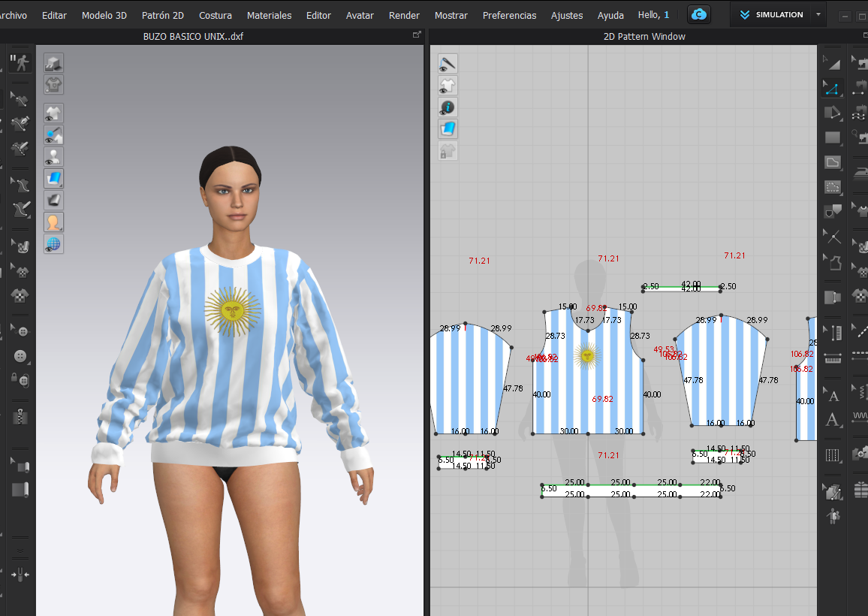The height and width of the screenshot is (616, 868).
Task: Select the Tape Measure ruler tool
Action: coord(832,358)
